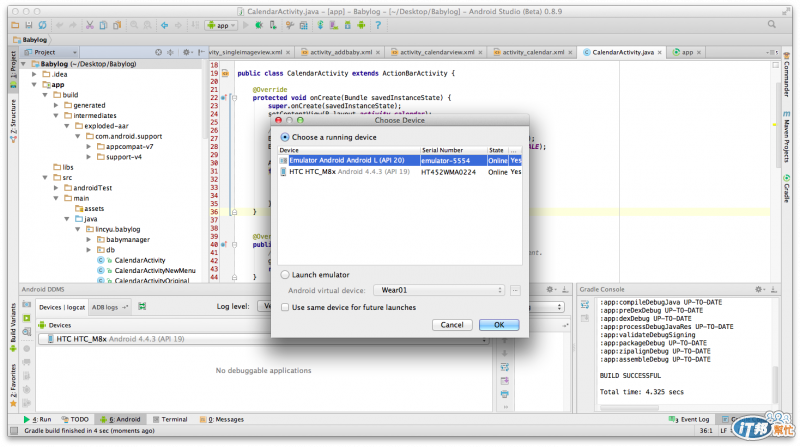The height and width of the screenshot is (447, 800).
Task: Cut selection using the scissors icon
Action: [90, 25]
